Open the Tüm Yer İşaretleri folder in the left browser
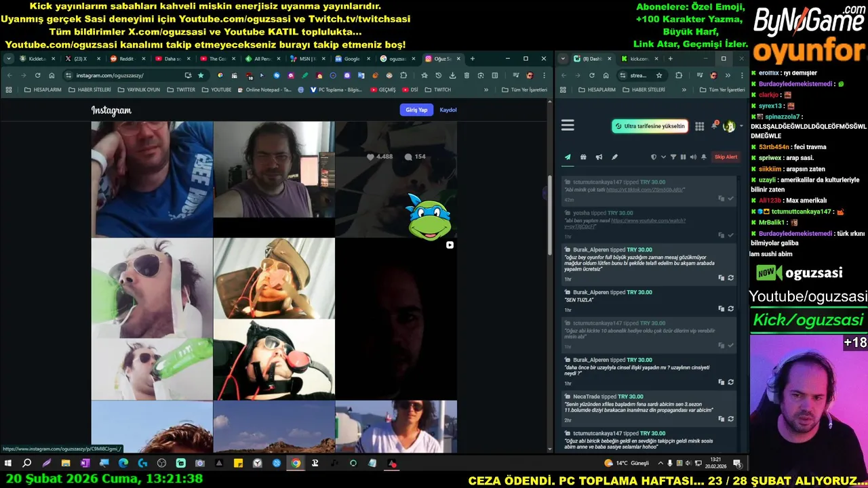868x488 pixels. point(524,89)
